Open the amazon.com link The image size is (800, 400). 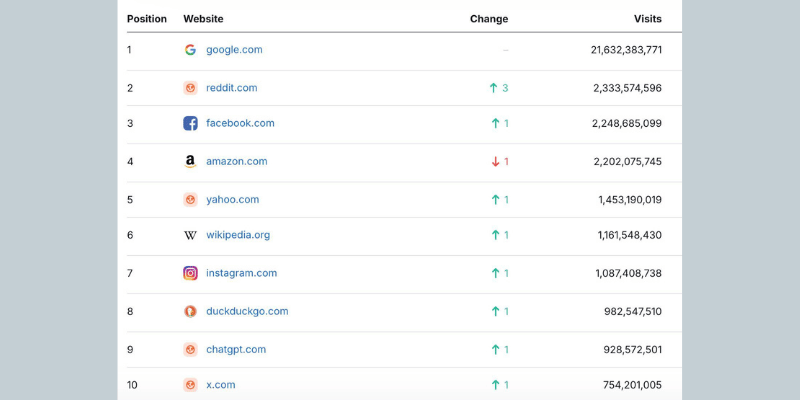click(237, 161)
